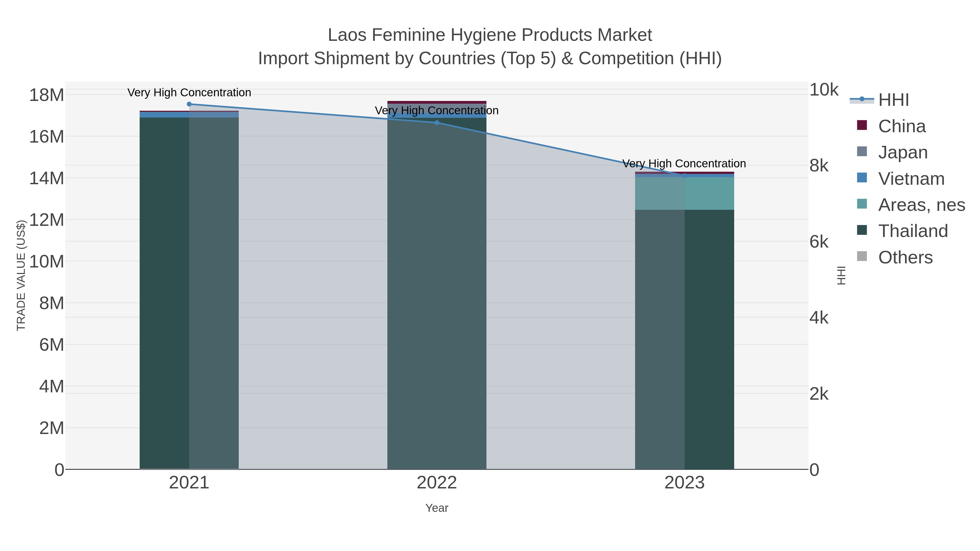
Task: Click the Others gray legend swatch
Action: pos(862,256)
